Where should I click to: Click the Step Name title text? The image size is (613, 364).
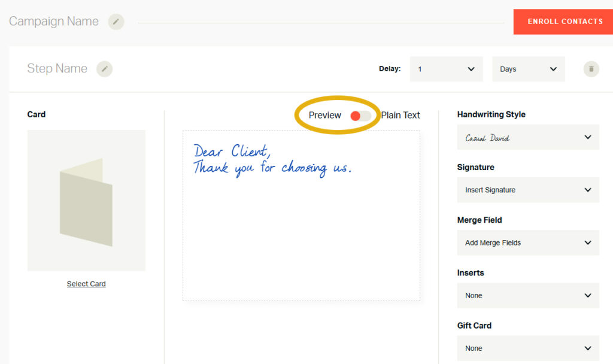coord(57,69)
